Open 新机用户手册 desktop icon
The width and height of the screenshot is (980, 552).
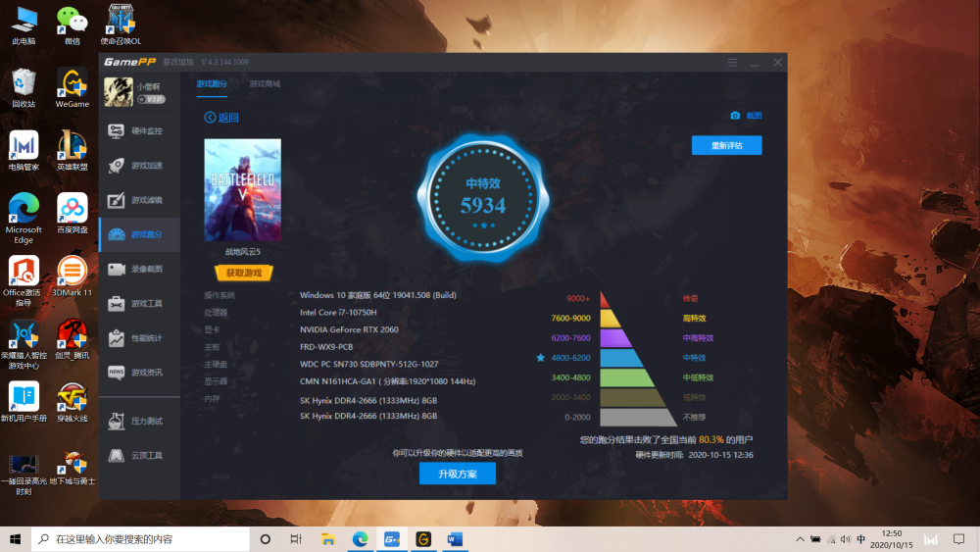(x=24, y=402)
